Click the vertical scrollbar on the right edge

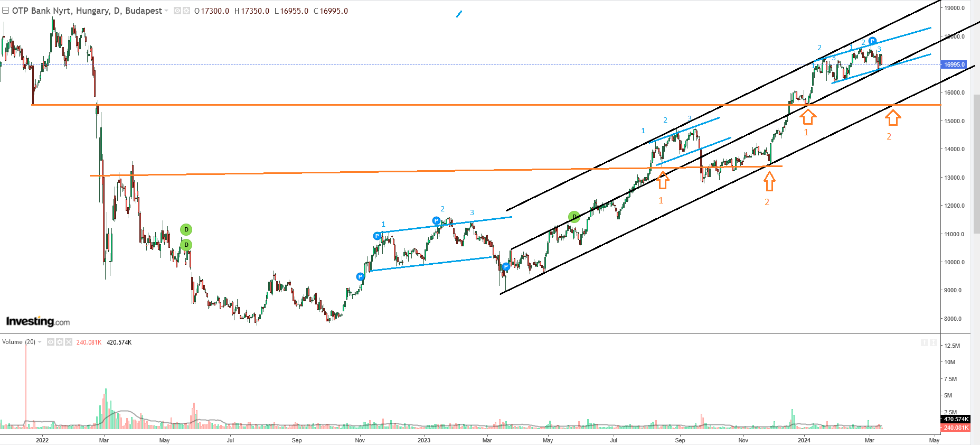(x=976, y=164)
